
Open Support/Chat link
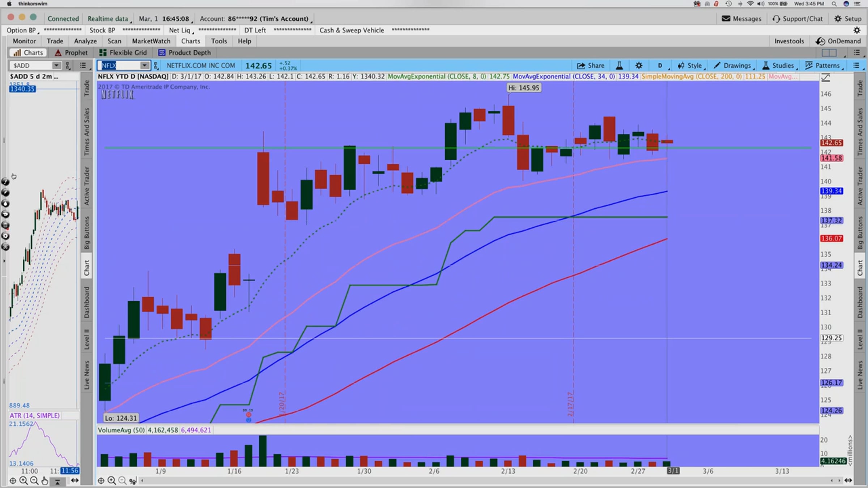click(797, 18)
